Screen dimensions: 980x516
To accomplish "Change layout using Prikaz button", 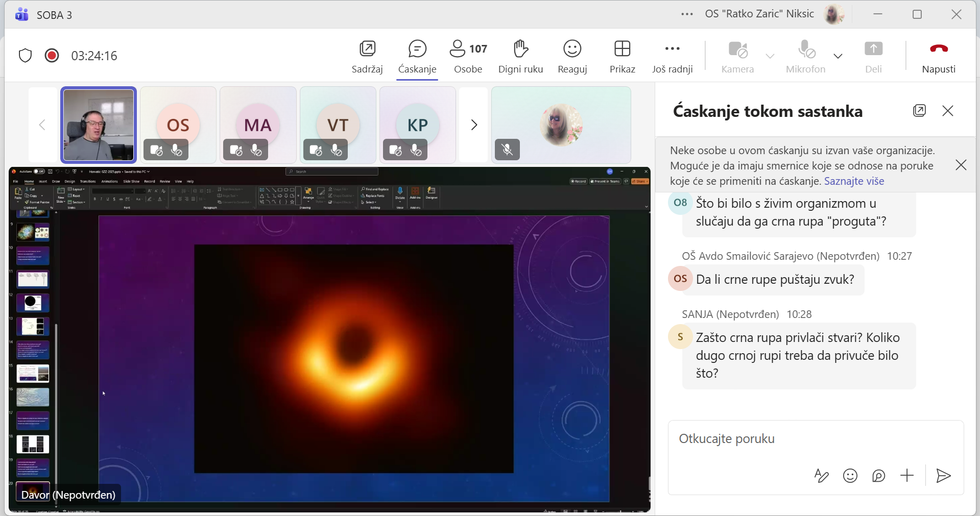I will point(622,56).
